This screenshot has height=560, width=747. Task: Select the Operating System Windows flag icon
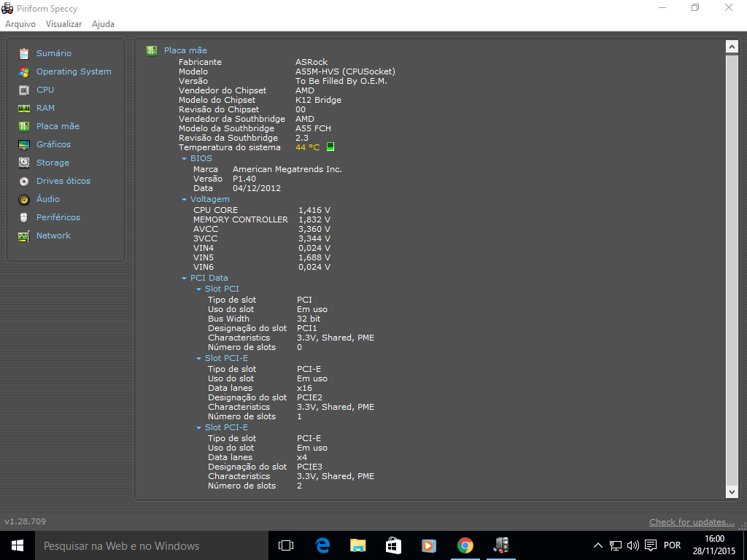24,71
